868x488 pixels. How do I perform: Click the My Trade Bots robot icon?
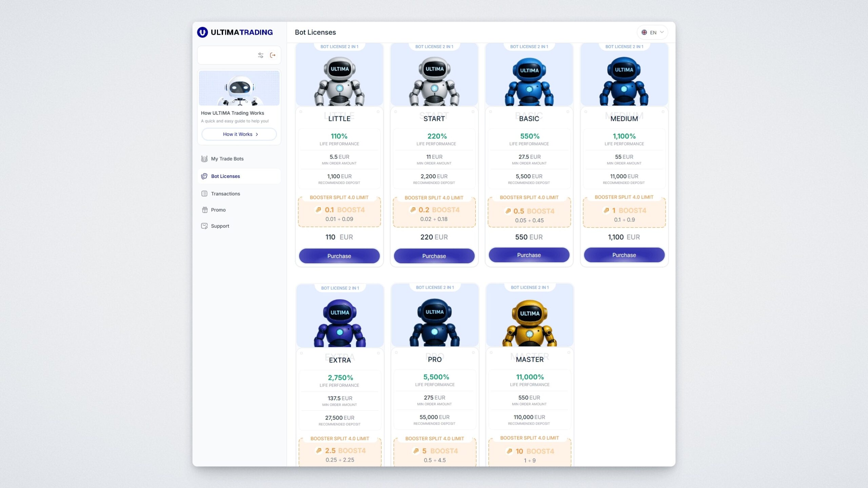204,159
